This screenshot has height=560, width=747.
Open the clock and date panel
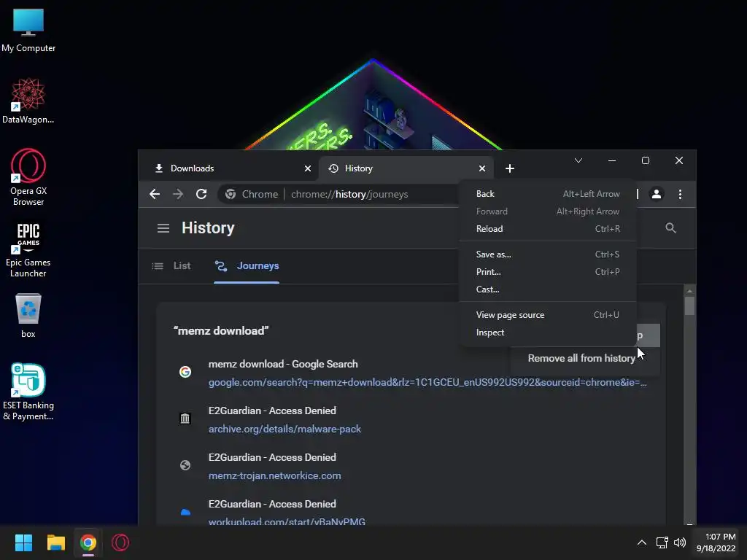tap(716, 542)
